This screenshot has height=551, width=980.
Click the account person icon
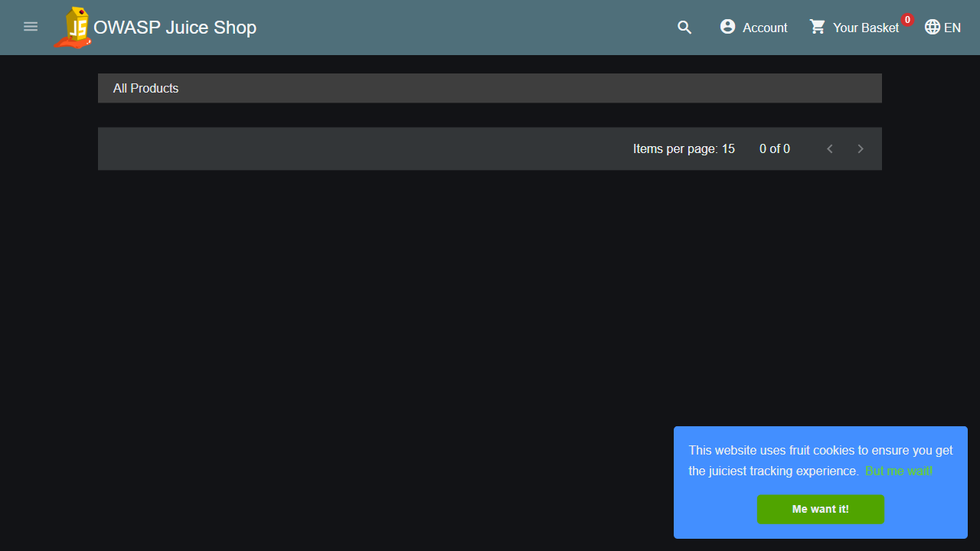click(x=727, y=27)
